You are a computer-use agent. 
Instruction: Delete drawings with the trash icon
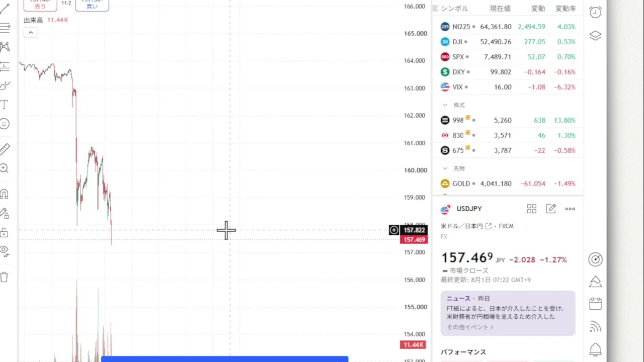(x=5, y=277)
